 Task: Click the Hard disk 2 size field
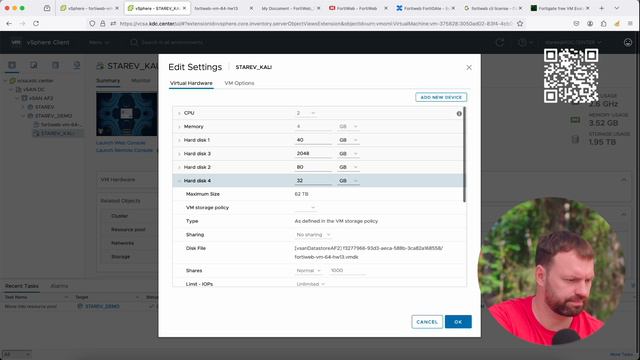pos(313,167)
